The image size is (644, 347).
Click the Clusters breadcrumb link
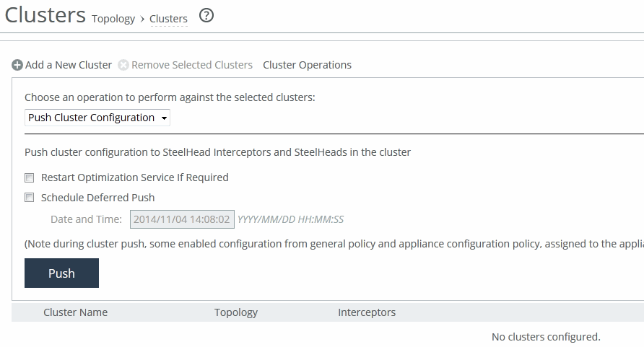pyautogui.click(x=168, y=19)
